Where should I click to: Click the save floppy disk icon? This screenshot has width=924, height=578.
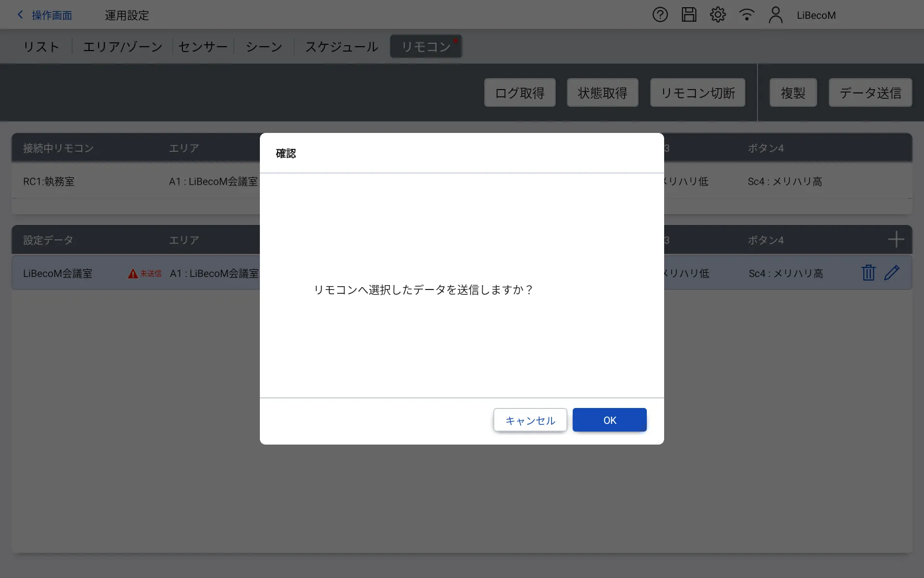point(689,15)
